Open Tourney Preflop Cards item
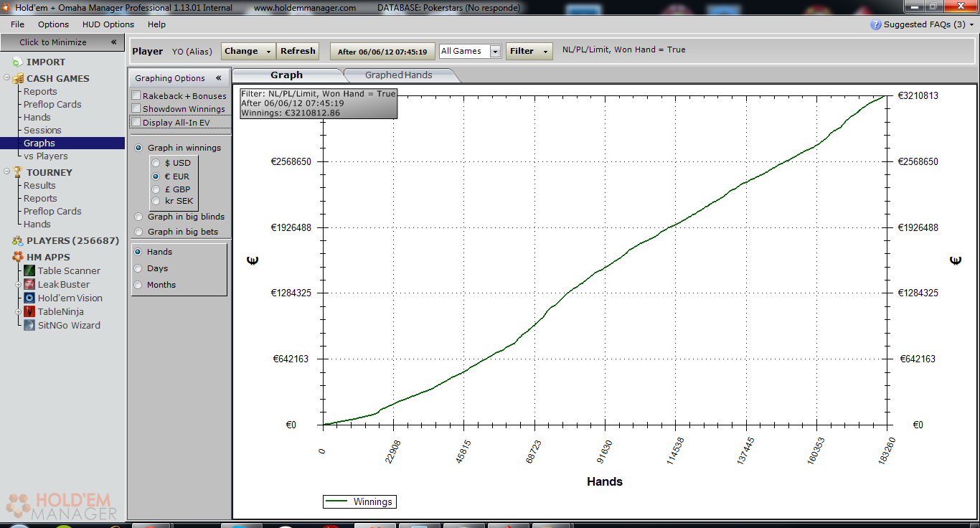The image size is (980, 528). [52, 211]
